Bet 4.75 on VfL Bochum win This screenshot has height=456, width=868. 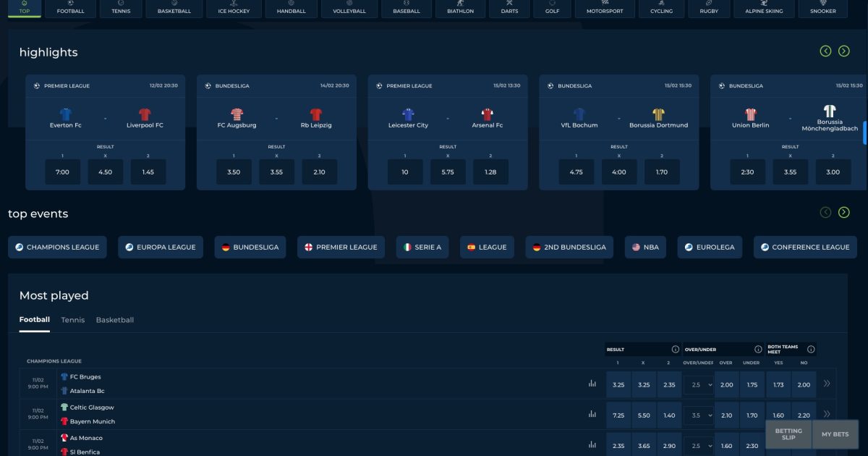[x=576, y=172]
